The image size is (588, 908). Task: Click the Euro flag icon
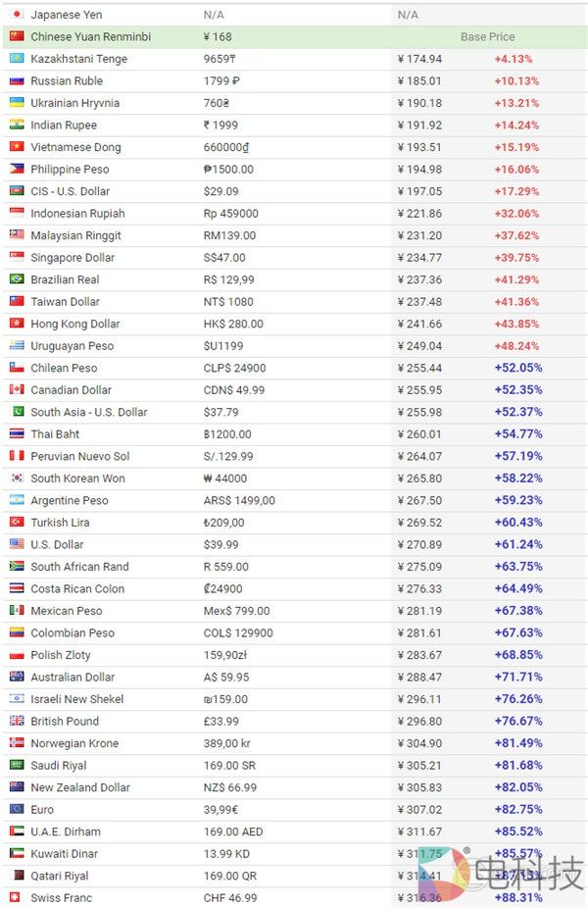(x=17, y=809)
